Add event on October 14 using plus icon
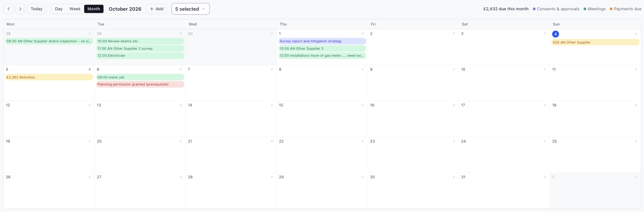Viewport: 644px width, 212px height. 272,105
